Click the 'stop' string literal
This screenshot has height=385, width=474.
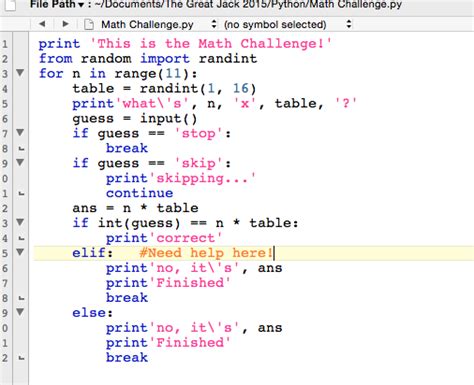tap(199, 133)
